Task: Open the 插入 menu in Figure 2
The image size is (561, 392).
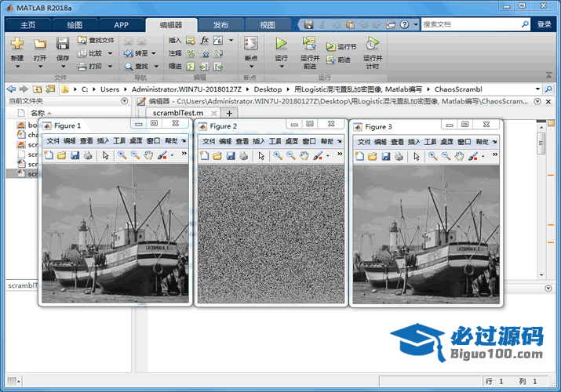Action: pyautogui.click(x=258, y=142)
